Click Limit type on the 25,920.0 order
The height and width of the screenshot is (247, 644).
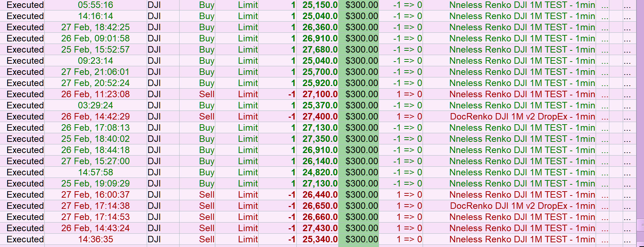click(248, 83)
